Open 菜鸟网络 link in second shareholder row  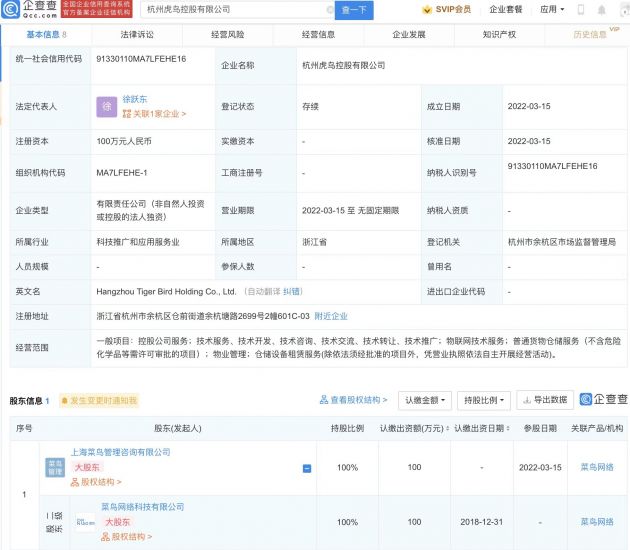point(597,522)
